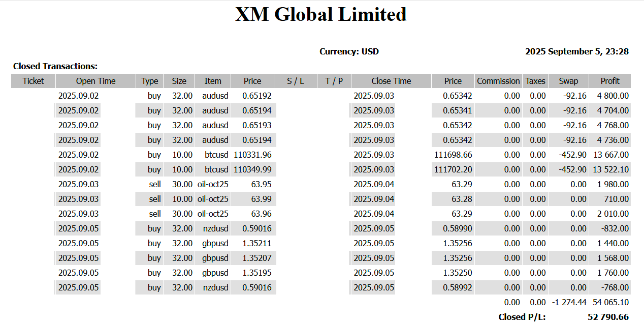This screenshot has height=323, width=644.
Task: Click the Taxes column header
Action: tap(535, 81)
